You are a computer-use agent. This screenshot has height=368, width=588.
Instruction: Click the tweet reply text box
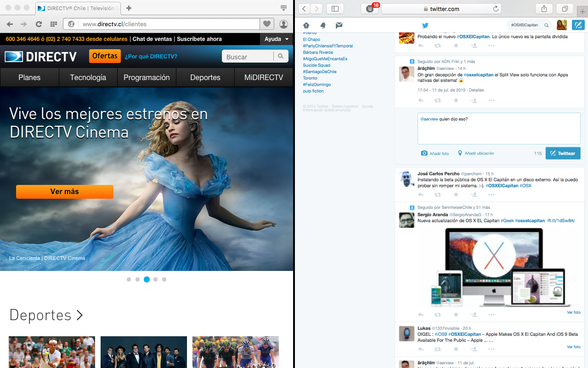click(x=499, y=128)
